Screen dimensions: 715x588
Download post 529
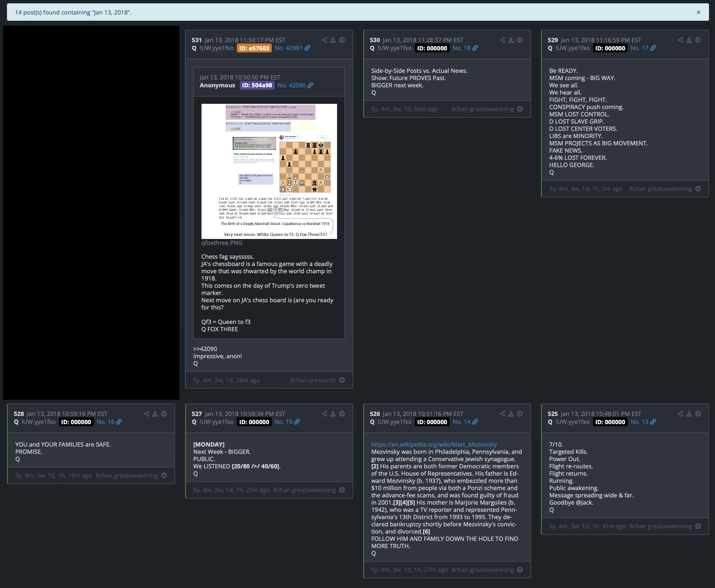point(689,40)
